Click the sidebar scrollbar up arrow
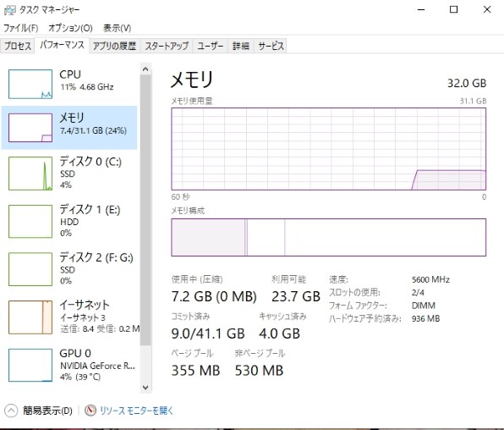 click(x=145, y=69)
